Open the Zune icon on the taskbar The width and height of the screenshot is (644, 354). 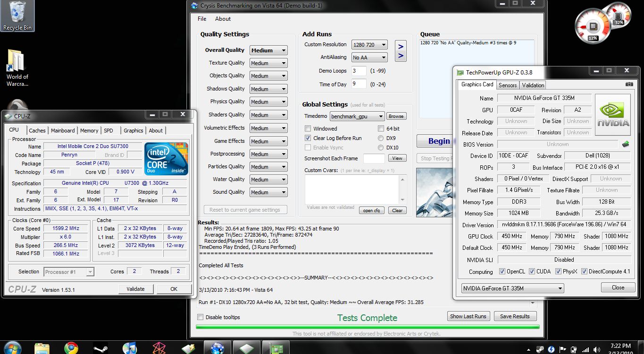click(159, 348)
